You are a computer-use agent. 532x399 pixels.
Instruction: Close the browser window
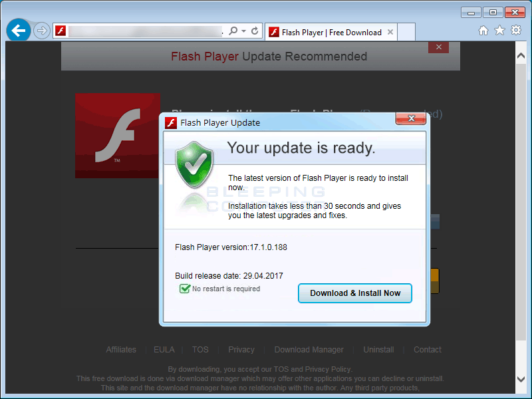click(x=515, y=13)
